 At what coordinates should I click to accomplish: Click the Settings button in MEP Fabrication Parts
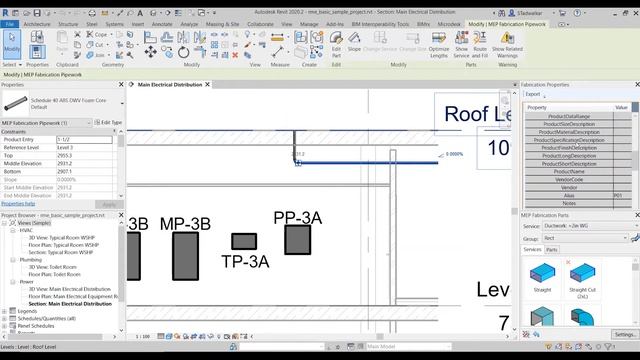pos(624,334)
